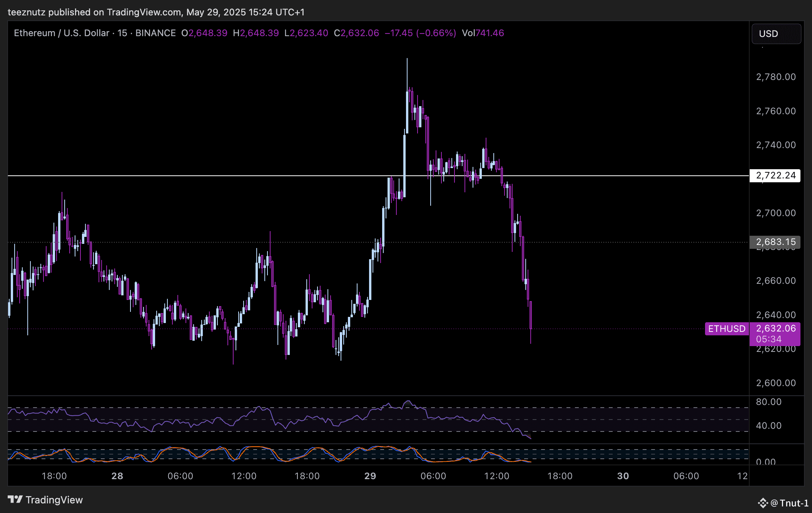812x513 pixels.
Task: Click the Binance diamond icon beside @Tnut-1
Action: click(x=763, y=503)
